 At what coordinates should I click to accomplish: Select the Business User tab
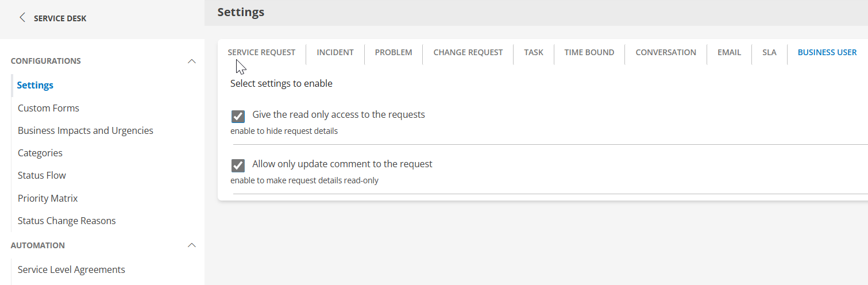coord(827,52)
